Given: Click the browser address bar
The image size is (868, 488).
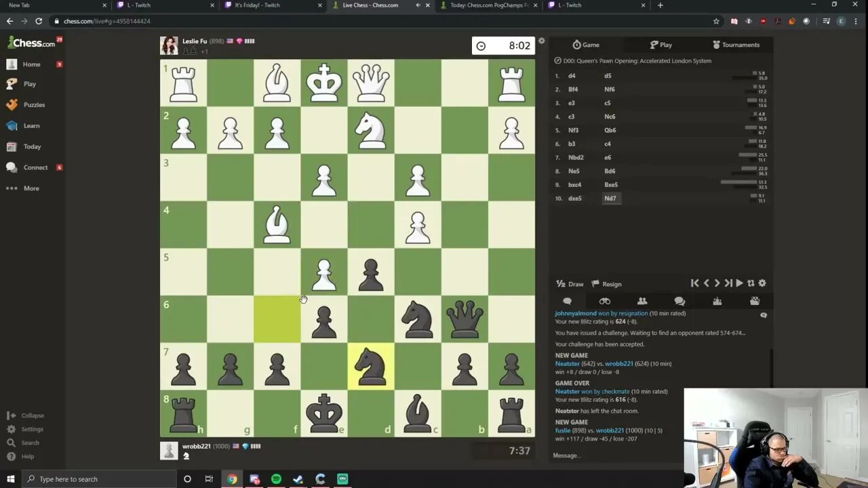Looking at the screenshot, I should pyautogui.click(x=380, y=21).
